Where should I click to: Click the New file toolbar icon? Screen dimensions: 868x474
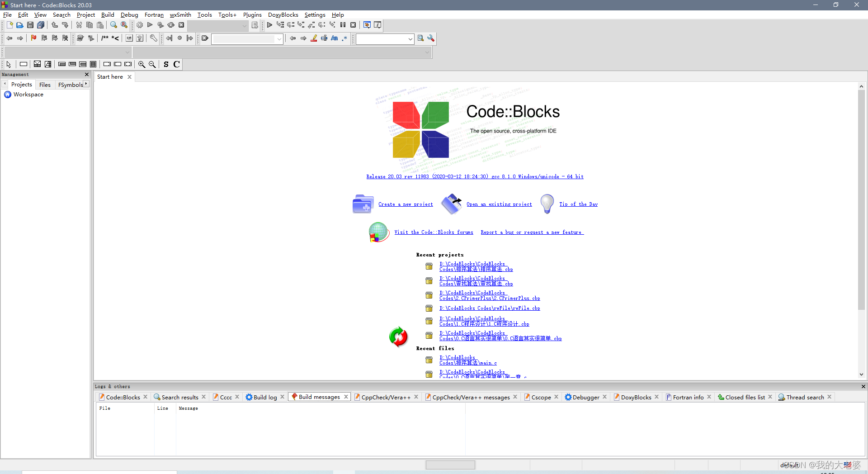(x=9, y=25)
